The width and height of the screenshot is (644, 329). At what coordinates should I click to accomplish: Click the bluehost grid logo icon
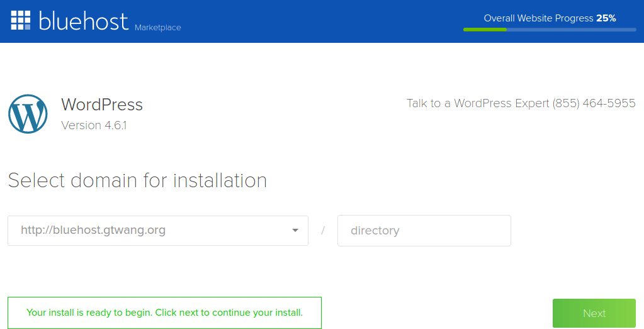pos(21,20)
